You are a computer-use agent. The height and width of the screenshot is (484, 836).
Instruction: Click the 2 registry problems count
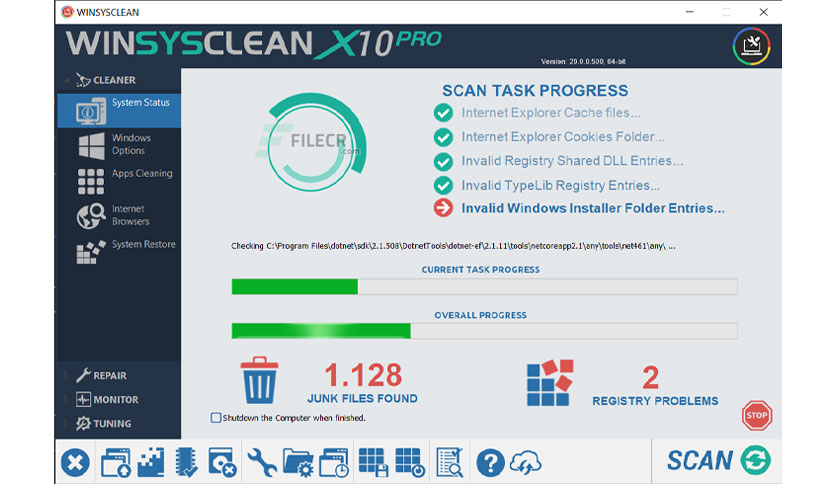(x=650, y=377)
